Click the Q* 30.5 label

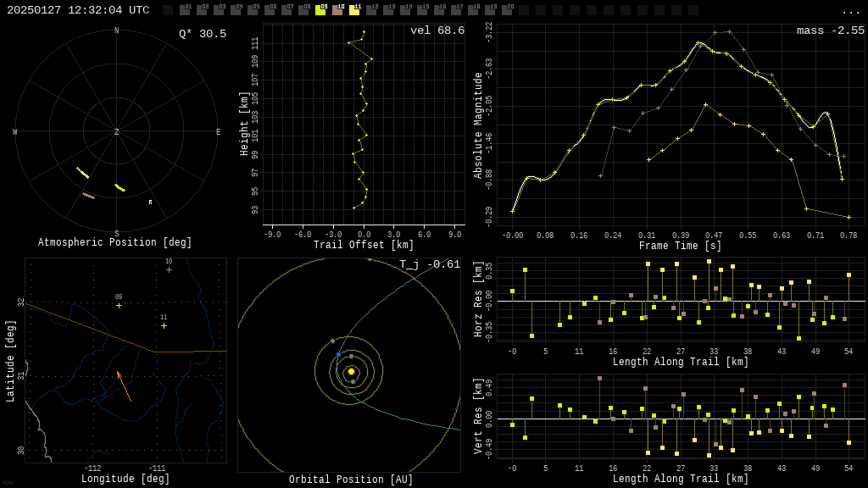pos(202,34)
